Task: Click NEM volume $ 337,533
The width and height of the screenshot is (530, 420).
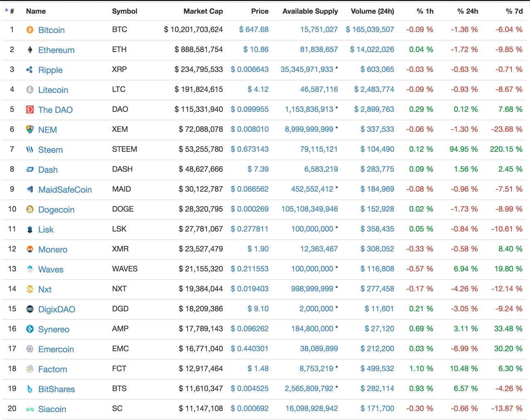Action: coord(377,129)
